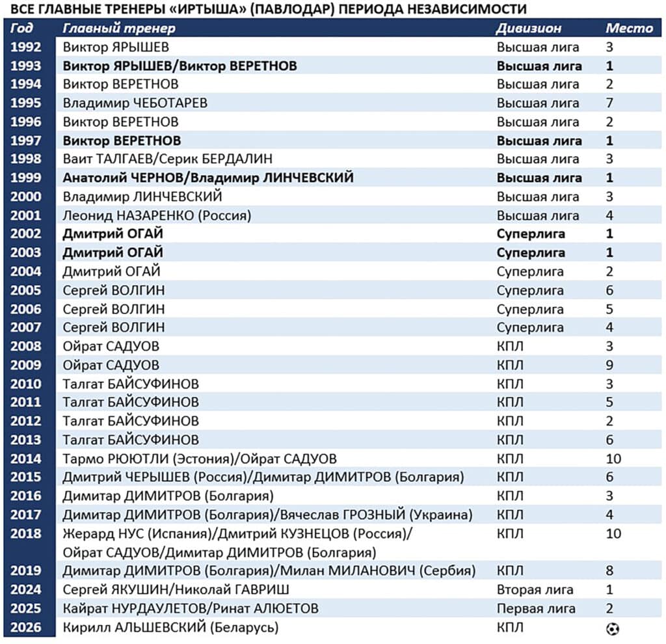Select place value 9 in 2009 row

point(609,365)
